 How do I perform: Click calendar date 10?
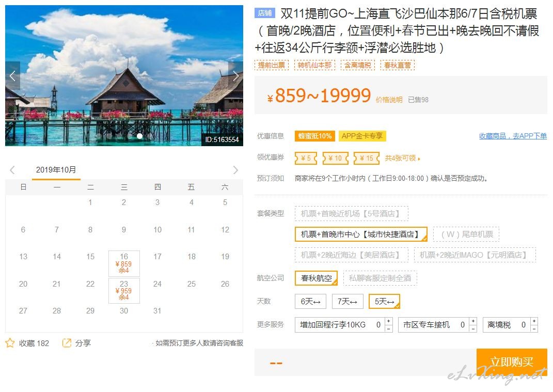point(157,230)
